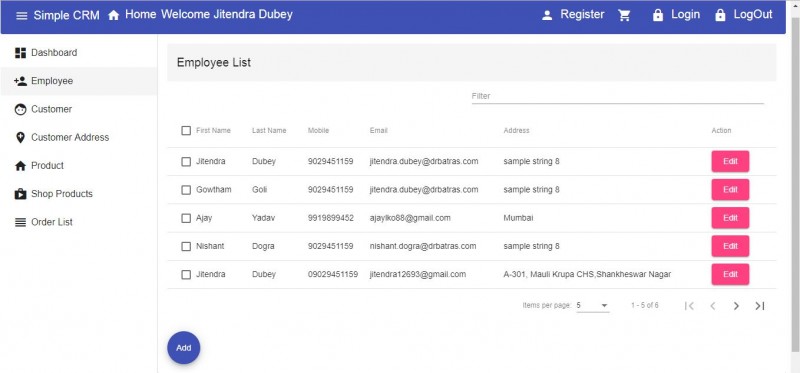Image resolution: width=800 pixels, height=373 pixels.
Task: Open Shop Products in sidebar
Action: coord(79,194)
